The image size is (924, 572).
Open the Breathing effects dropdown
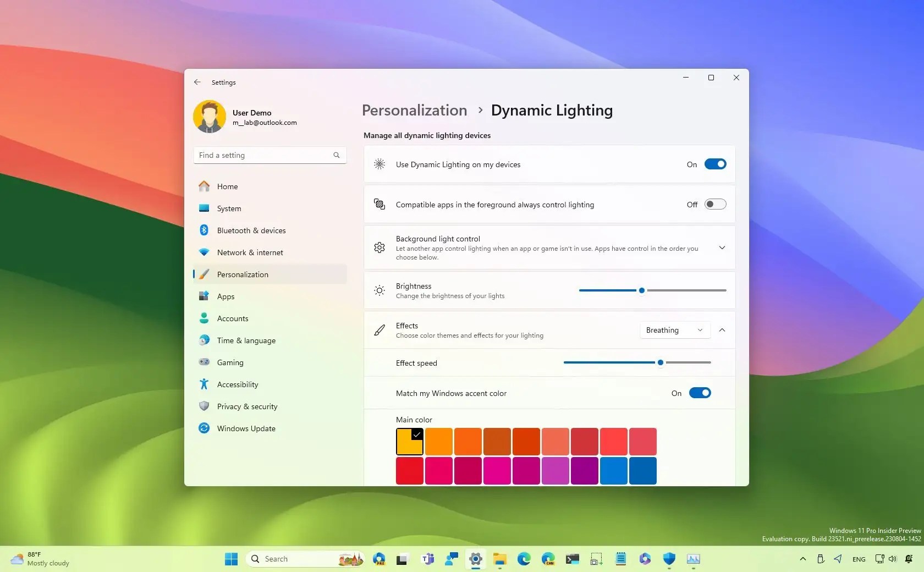click(674, 330)
